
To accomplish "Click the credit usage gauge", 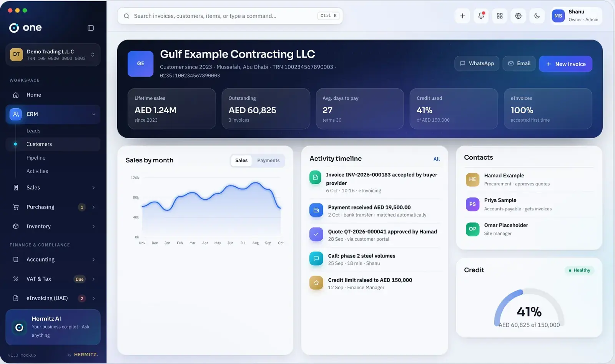I will (529, 308).
